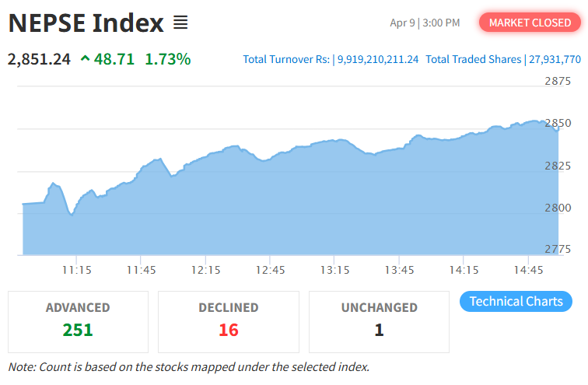Select the Declined stocks count card
The image size is (588, 385).
[x=228, y=322]
